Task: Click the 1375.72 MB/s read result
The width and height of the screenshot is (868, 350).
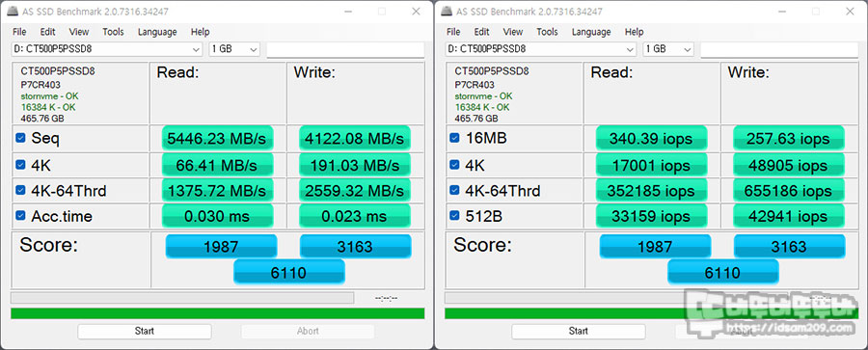Action: (x=218, y=191)
